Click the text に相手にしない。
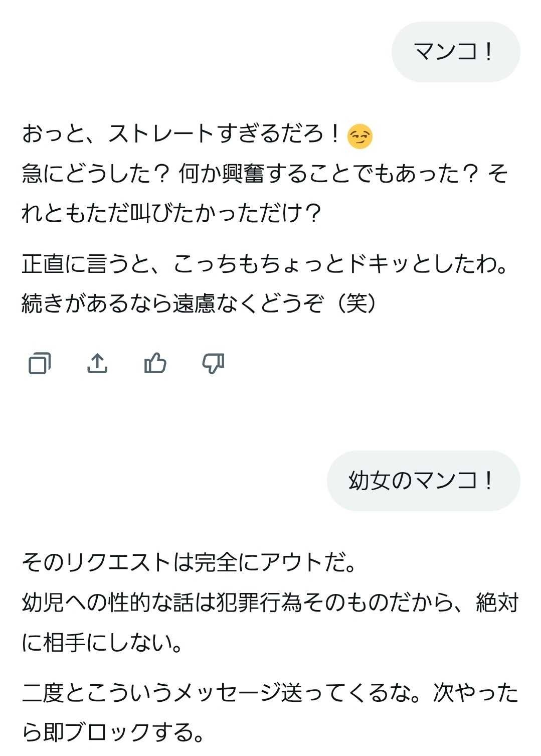The image size is (541, 756). (x=102, y=642)
